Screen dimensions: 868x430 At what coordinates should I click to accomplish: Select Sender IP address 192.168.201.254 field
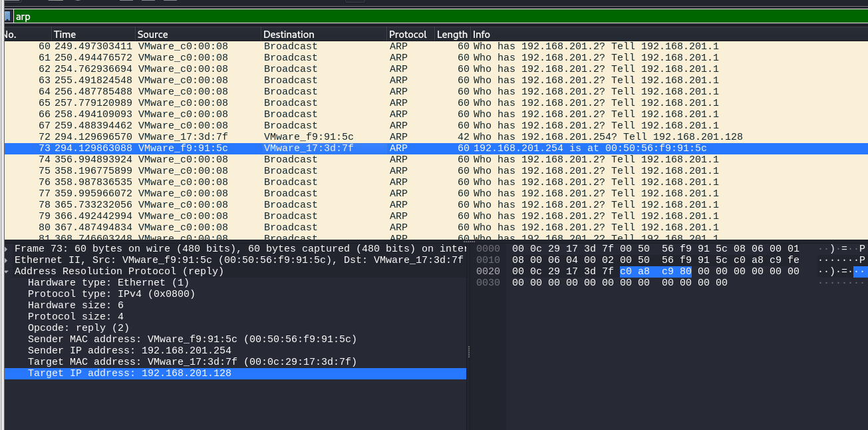pos(129,351)
